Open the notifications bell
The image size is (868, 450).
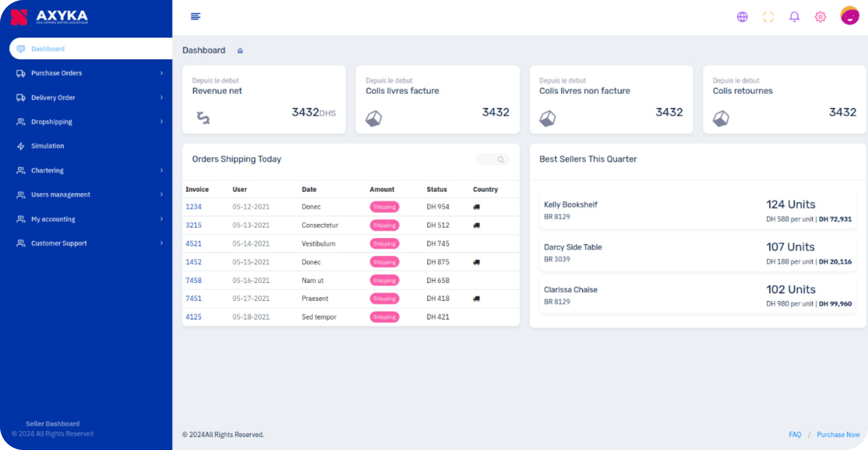(794, 16)
